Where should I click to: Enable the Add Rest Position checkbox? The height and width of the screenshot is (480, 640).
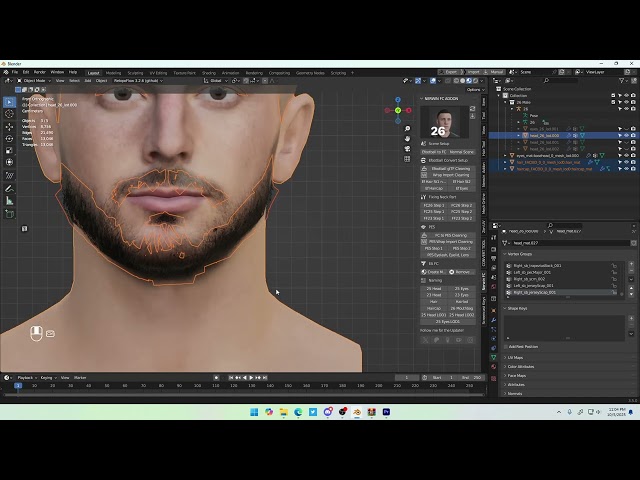[506, 347]
